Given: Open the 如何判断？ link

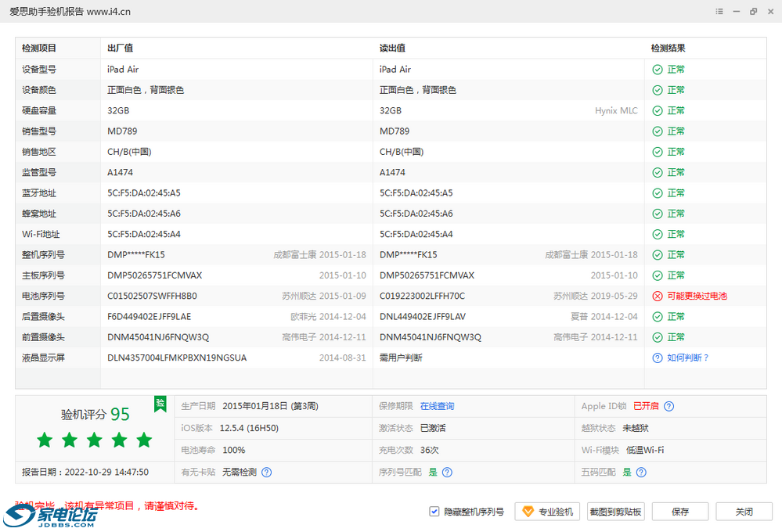Looking at the screenshot, I should (x=688, y=358).
